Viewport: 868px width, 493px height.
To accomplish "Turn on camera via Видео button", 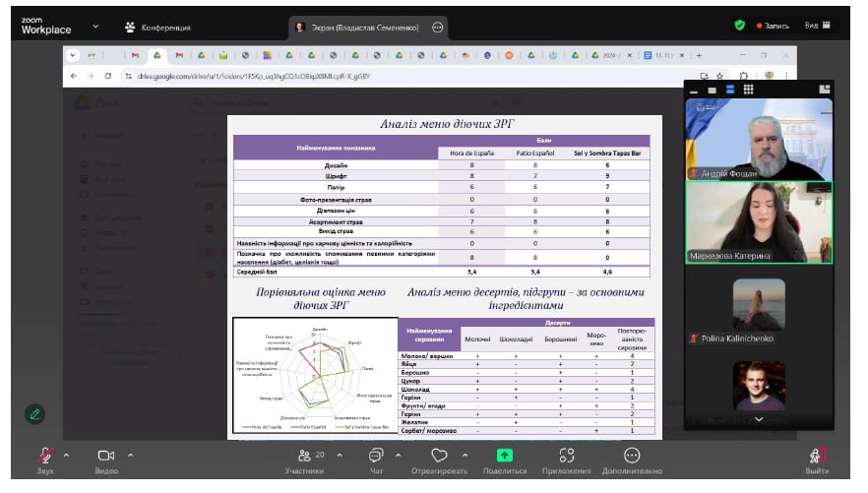I will 105,456.
